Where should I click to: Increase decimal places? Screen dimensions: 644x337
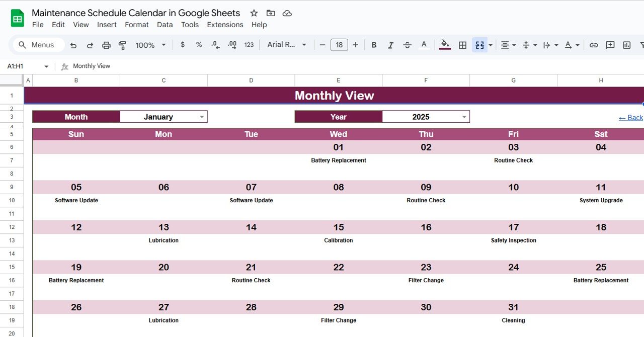point(232,45)
